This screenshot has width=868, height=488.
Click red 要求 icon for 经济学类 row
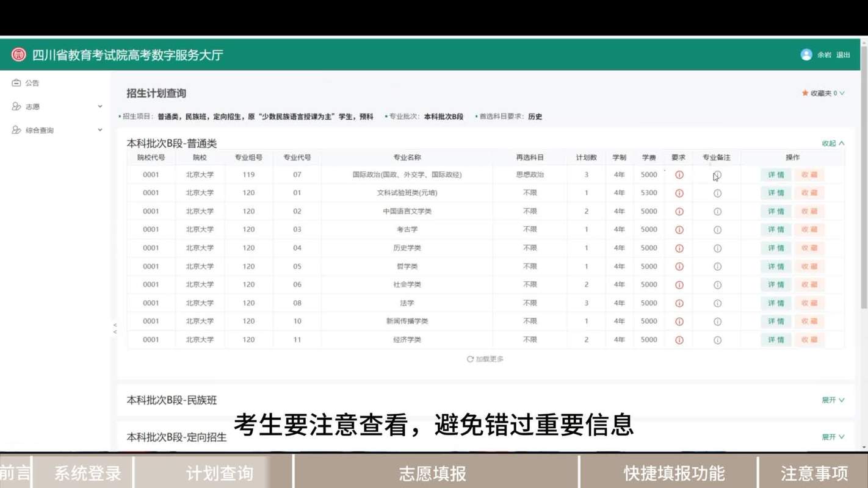tap(679, 340)
